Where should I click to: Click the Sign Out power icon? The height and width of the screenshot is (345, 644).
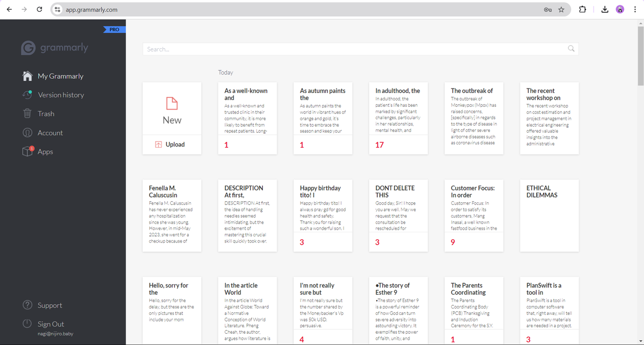[27, 324]
